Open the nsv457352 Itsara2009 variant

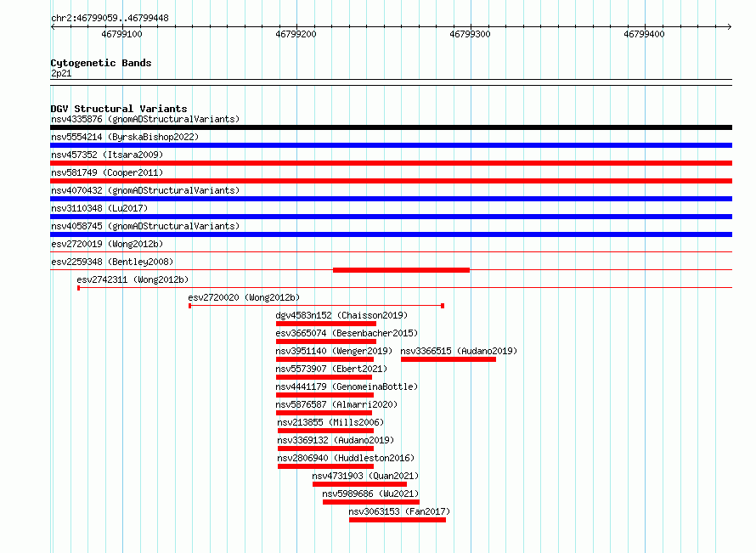coord(107,155)
